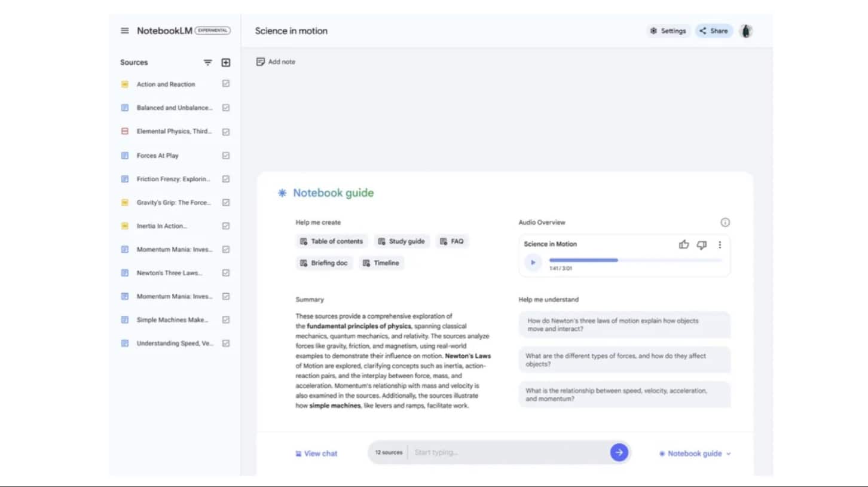Uncheck the Action and Reaction source

tap(225, 84)
